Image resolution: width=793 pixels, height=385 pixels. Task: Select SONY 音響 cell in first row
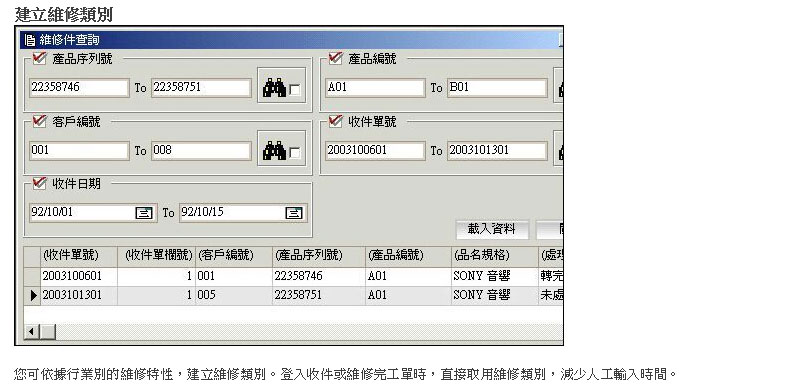point(495,276)
